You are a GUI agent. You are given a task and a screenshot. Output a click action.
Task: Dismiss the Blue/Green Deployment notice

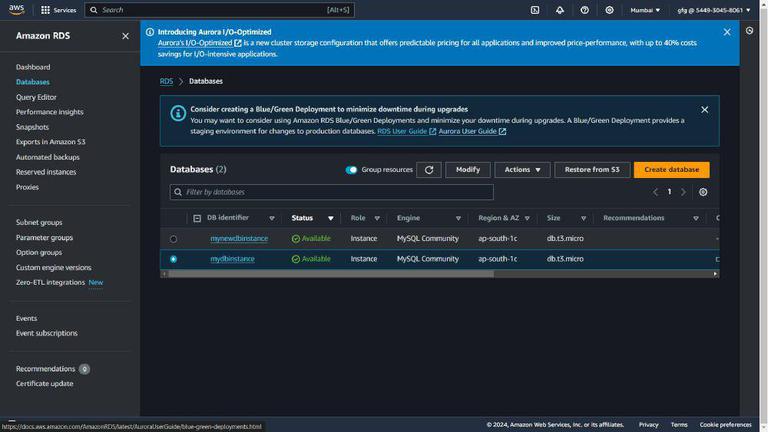[704, 110]
